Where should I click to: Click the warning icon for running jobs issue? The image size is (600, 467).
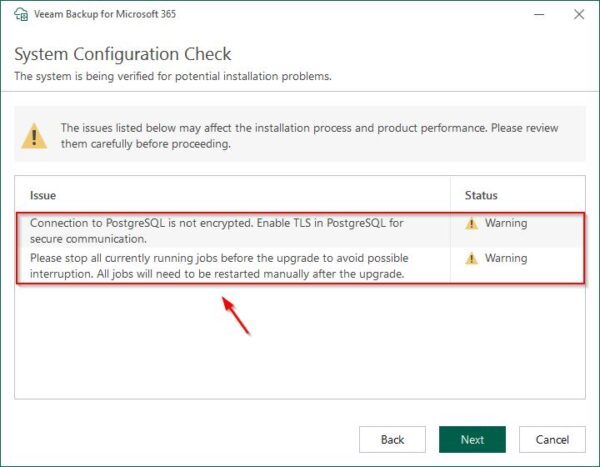tap(471, 258)
